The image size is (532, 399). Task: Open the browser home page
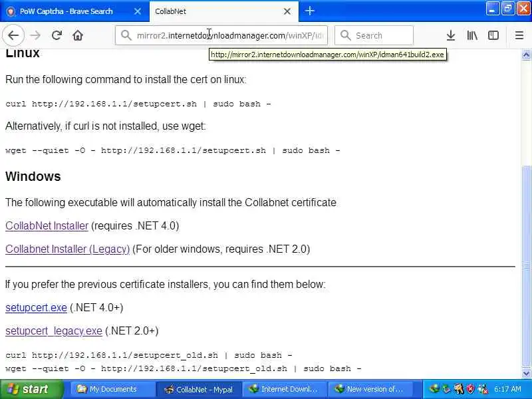point(78,35)
